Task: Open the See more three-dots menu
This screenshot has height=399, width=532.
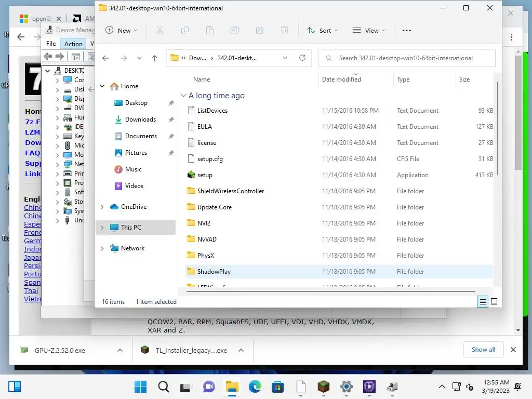Action: pos(406,31)
